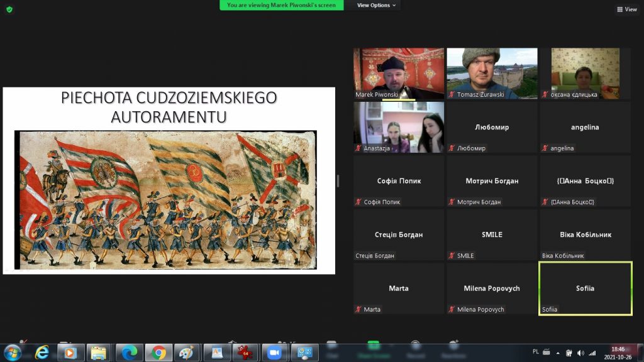Select Marek Piwonski's video tile
644x362 pixels.
(399, 74)
